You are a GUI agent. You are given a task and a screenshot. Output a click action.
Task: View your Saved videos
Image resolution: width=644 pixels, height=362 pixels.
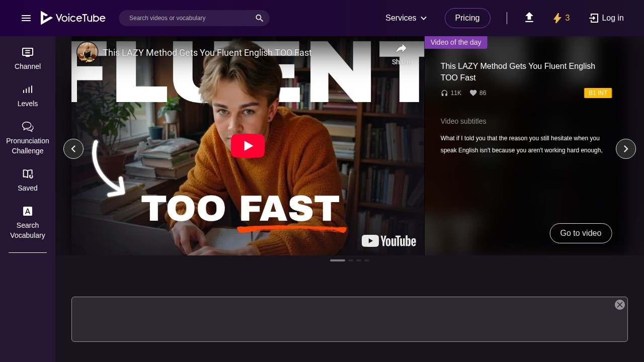pyautogui.click(x=28, y=179)
